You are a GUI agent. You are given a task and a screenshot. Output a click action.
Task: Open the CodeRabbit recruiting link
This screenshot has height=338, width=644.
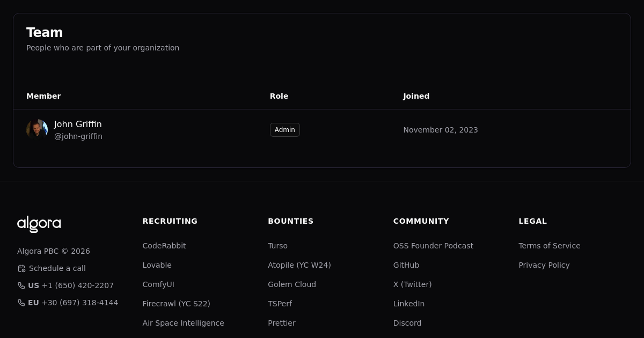click(164, 246)
